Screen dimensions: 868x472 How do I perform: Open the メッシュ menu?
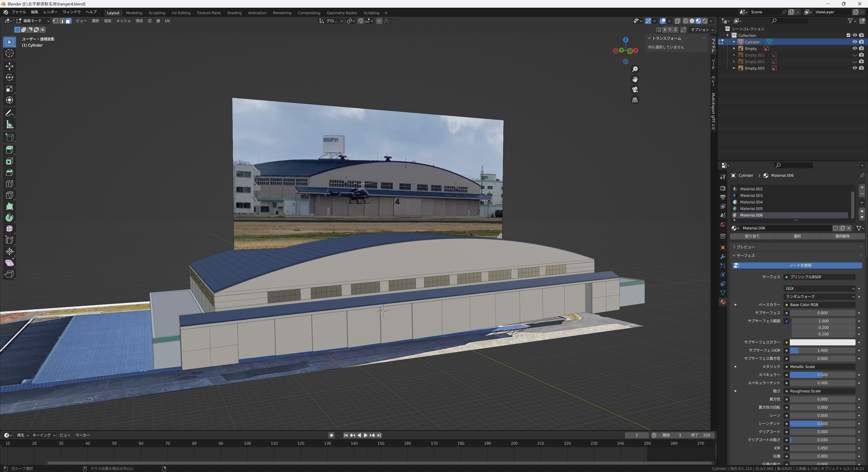(123, 21)
